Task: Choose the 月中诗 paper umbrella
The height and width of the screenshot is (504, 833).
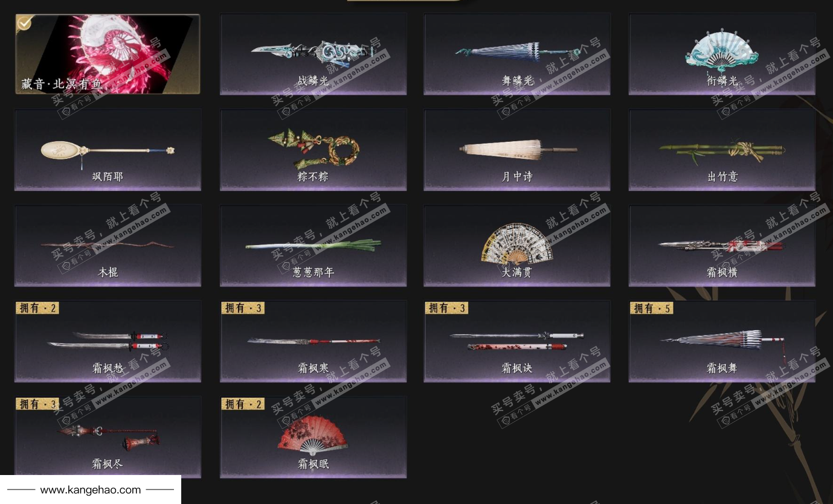Action: click(517, 150)
